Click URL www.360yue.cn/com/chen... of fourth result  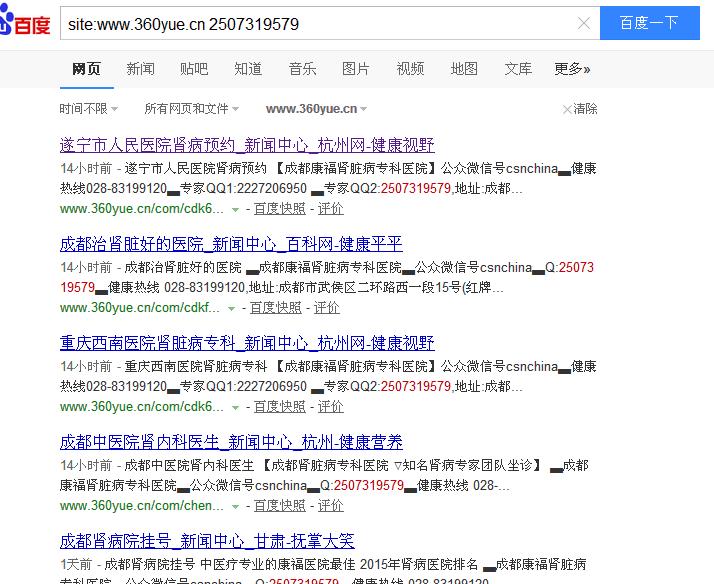pos(142,506)
